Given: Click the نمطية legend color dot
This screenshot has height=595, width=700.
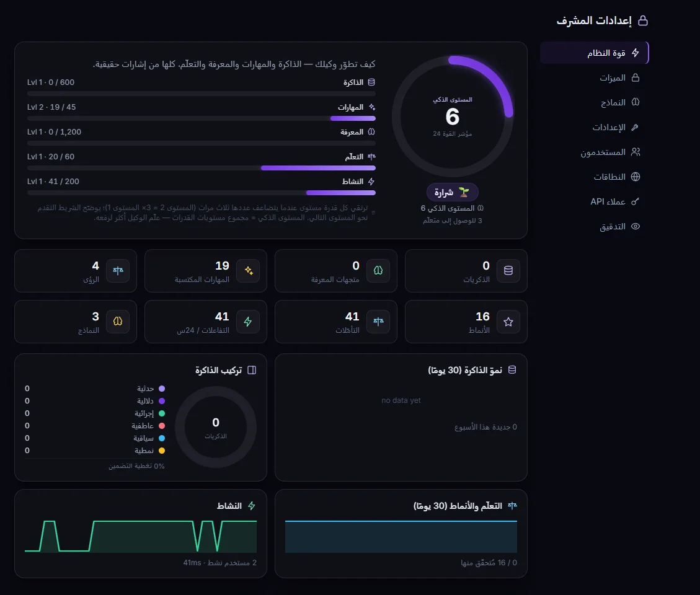Looking at the screenshot, I should tap(162, 451).
